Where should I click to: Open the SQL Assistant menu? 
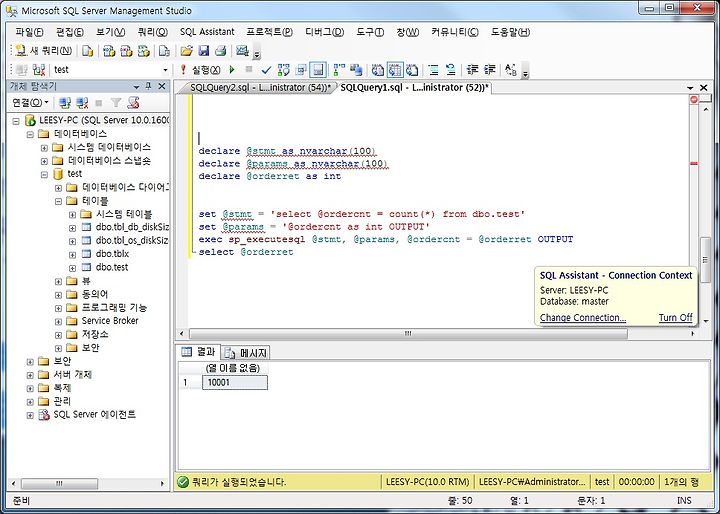point(207,32)
